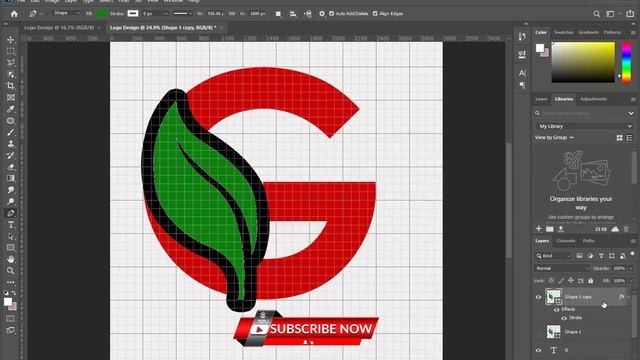The height and width of the screenshot is (360, 640).
Task: Click the green Fill color swatch
Action: (101, 13)
